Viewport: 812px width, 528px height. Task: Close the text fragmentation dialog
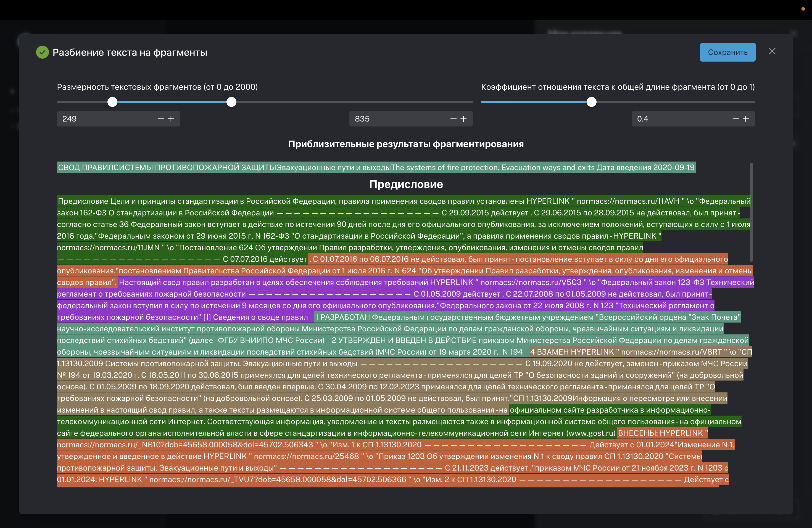pos(772,51)
